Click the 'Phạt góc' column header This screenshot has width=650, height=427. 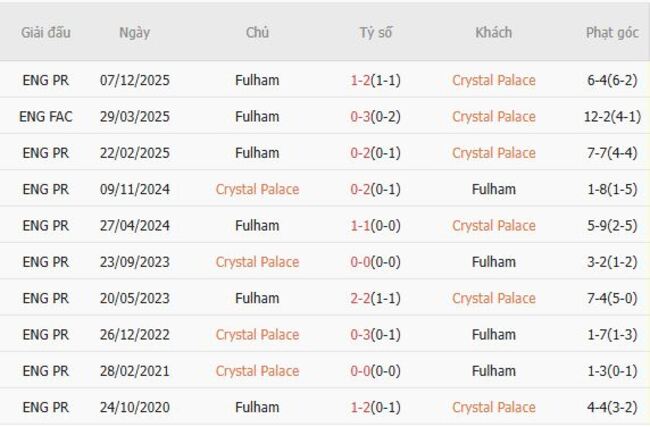click(612, 32)
